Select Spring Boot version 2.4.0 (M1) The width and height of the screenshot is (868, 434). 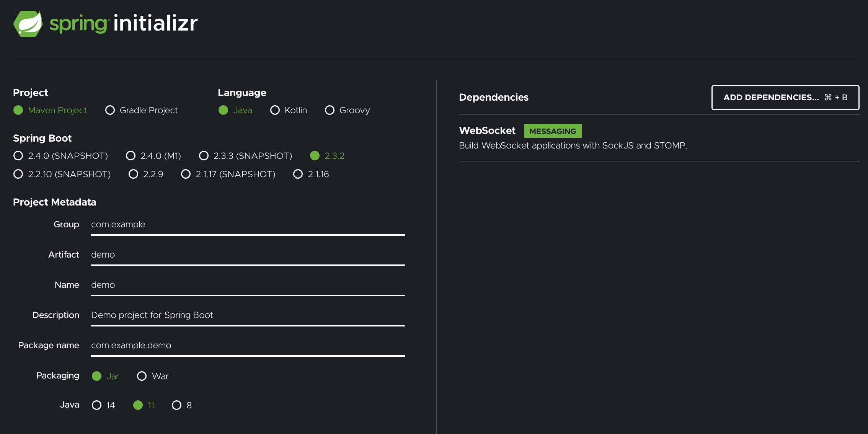(x=131, y=156)
